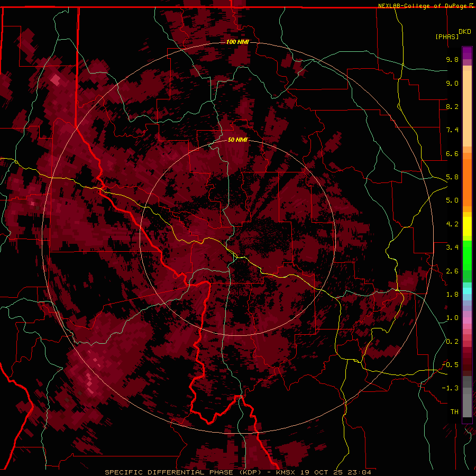Click the 7.4 value on the color scale
The image size is (476, 476).
pyautogui.click(x=452, y=130)
